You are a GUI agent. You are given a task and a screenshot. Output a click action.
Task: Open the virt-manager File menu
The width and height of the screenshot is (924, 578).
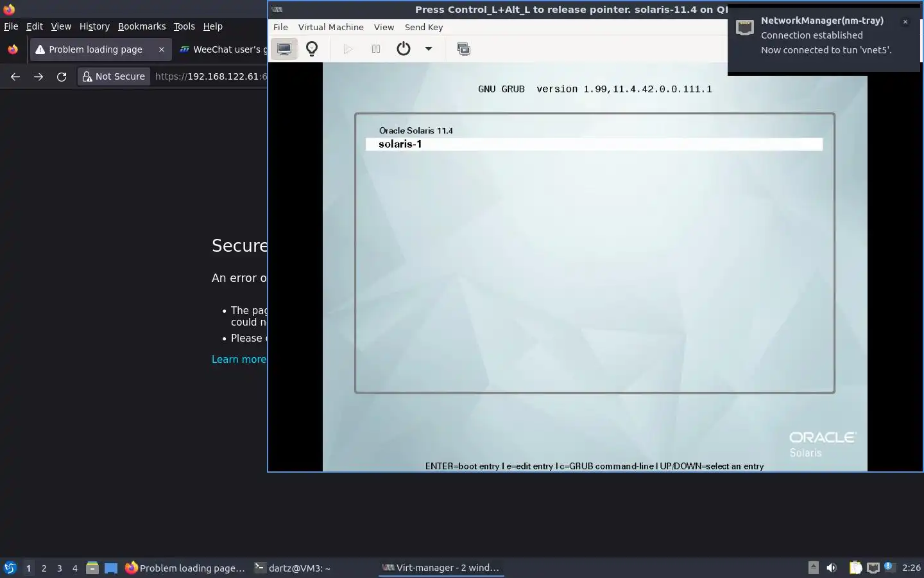280,27
